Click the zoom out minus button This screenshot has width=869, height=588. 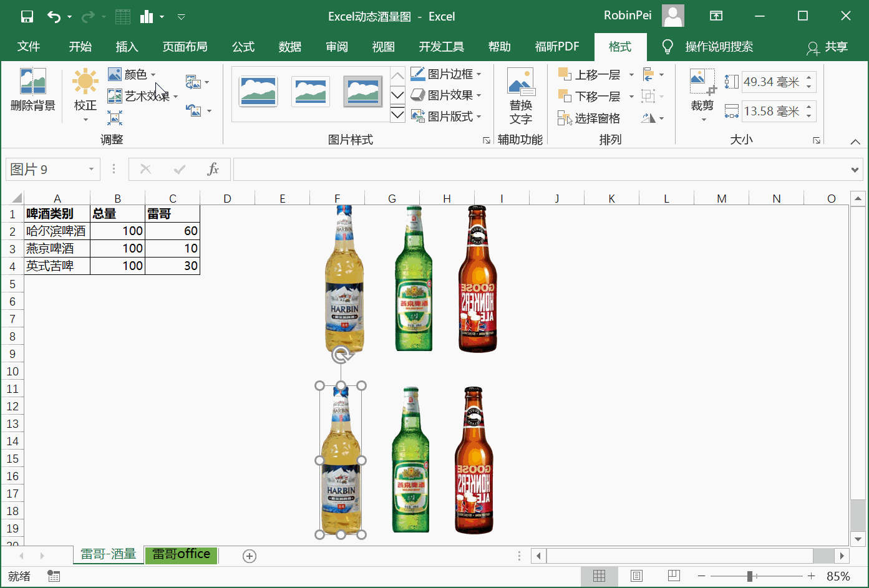702,576
